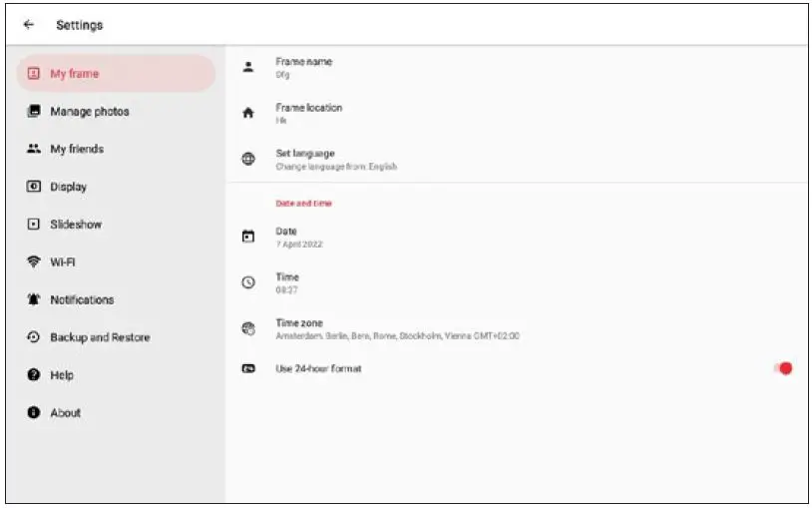Click the back arrow icon
The width and height of the screenshot is (812, 508).
[28, 25]
